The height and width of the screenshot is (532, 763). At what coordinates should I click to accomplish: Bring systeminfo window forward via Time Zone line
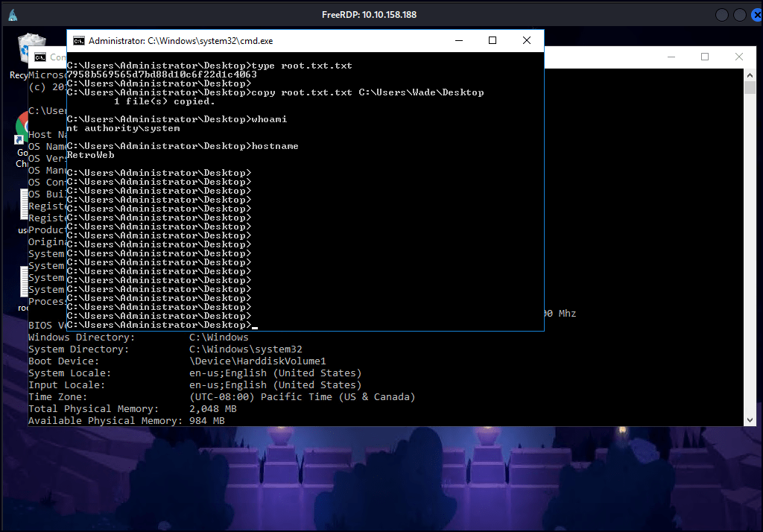coord(224,397)
